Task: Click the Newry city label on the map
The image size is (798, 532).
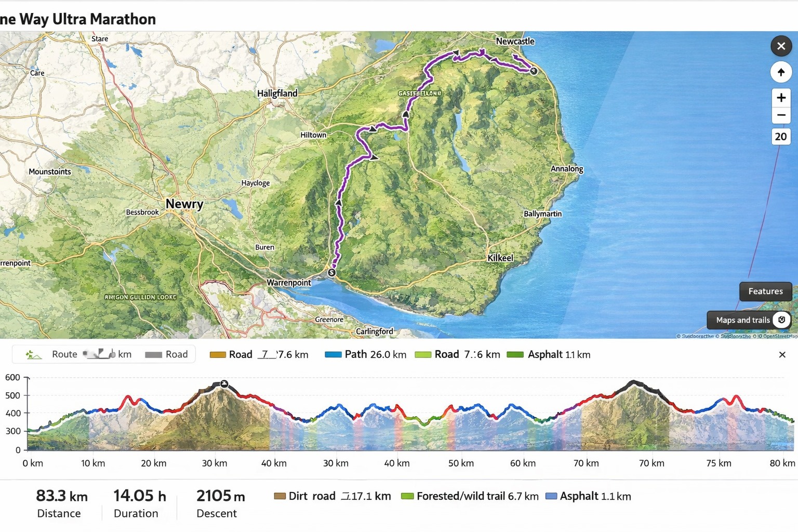Action: click(x=184, y=204)
